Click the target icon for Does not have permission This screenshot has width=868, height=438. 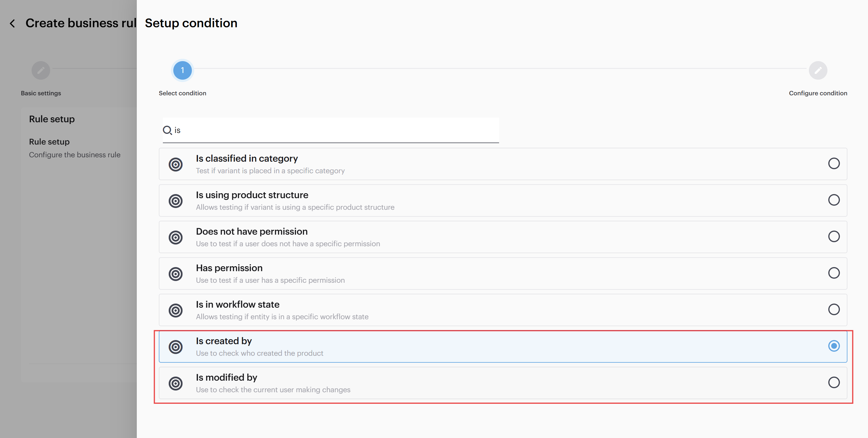[176, 237]
